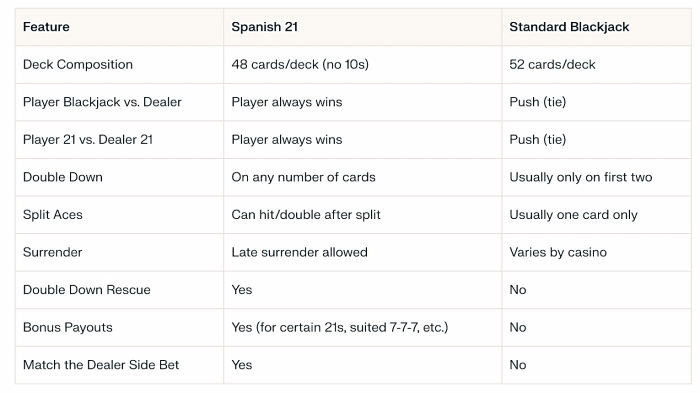Viewport: 700px width, 393px height.
Task: Click the 'Usually one card only' cell
Action: point(573,214)
